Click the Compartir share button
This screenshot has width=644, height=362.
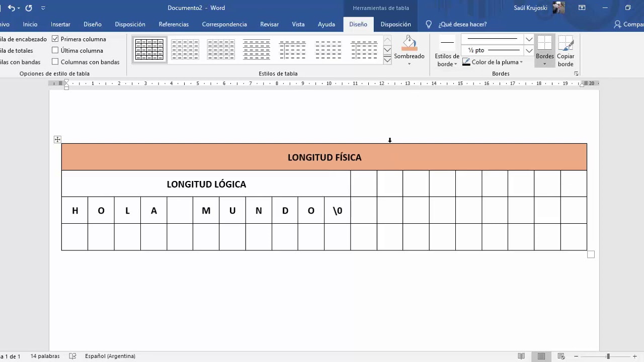click(629, 24)
